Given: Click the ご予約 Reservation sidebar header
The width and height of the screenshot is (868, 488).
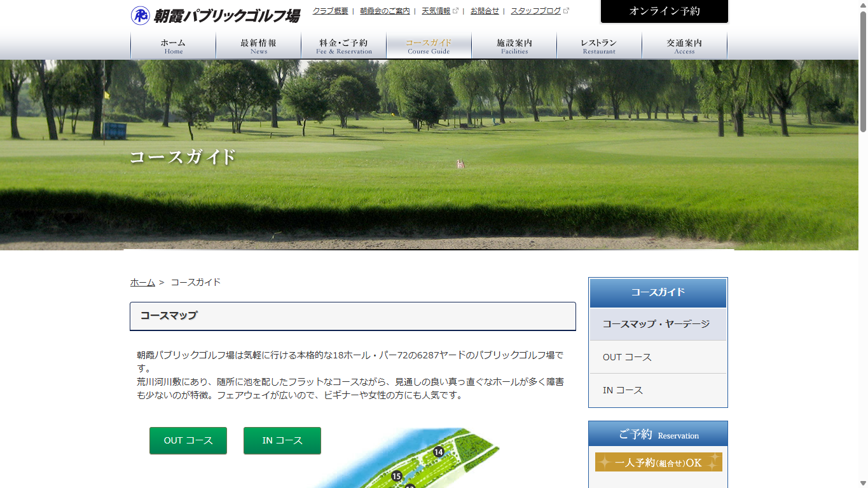Looking at the screenshot, I should pyautogui.click(x=658, y=434).
